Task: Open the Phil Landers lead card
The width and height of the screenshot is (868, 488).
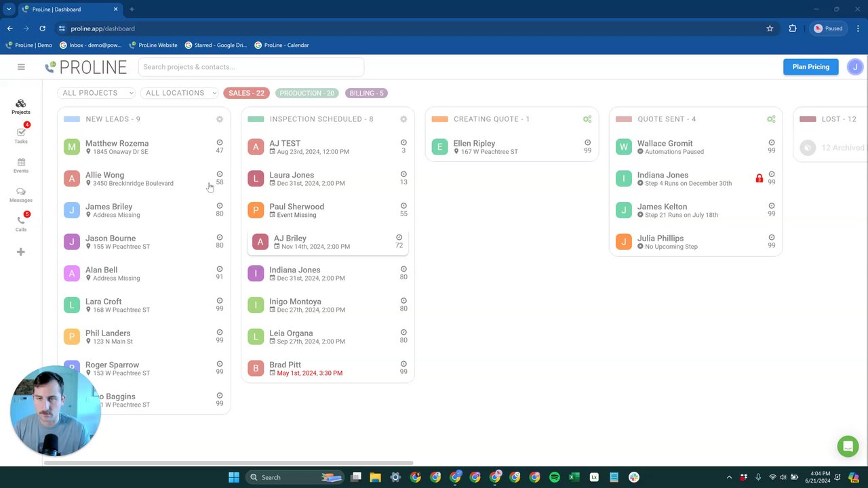Action: click(x=144, y=337)
